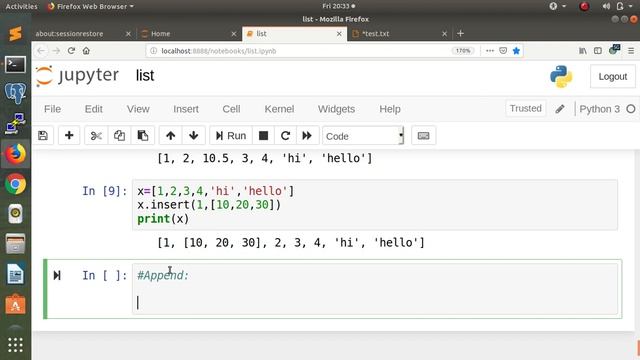Open a new browser tab with plus
The image size is (640, 360).
coord(460,33)
